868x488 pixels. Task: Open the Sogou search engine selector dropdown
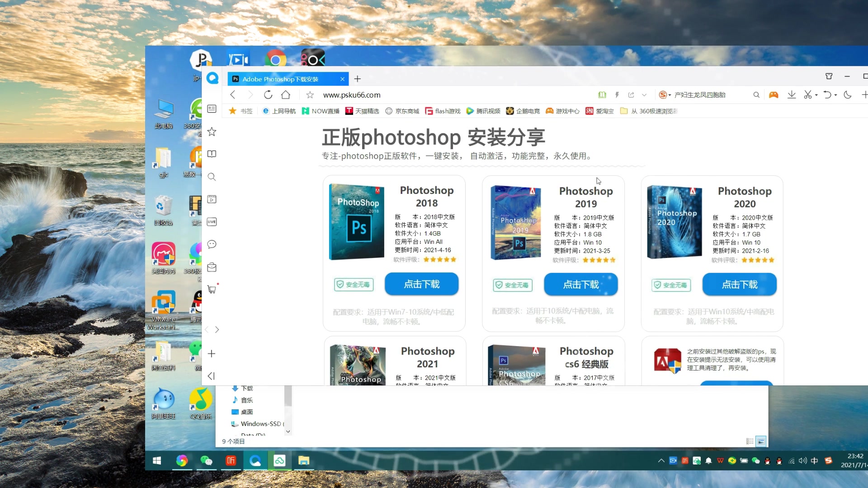pos(665,95)
